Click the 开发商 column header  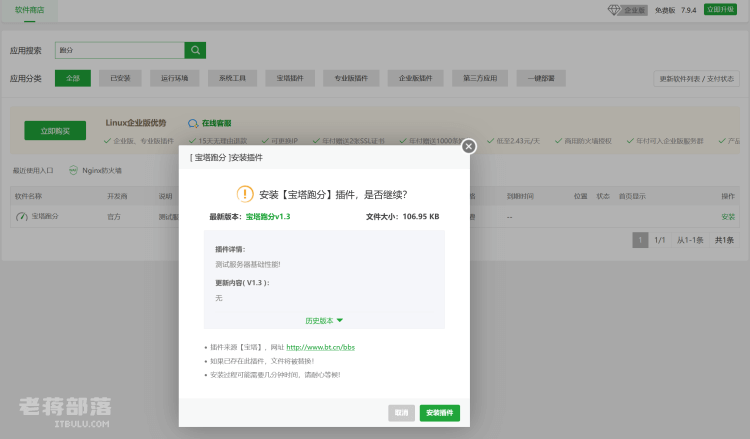(117, 197)
